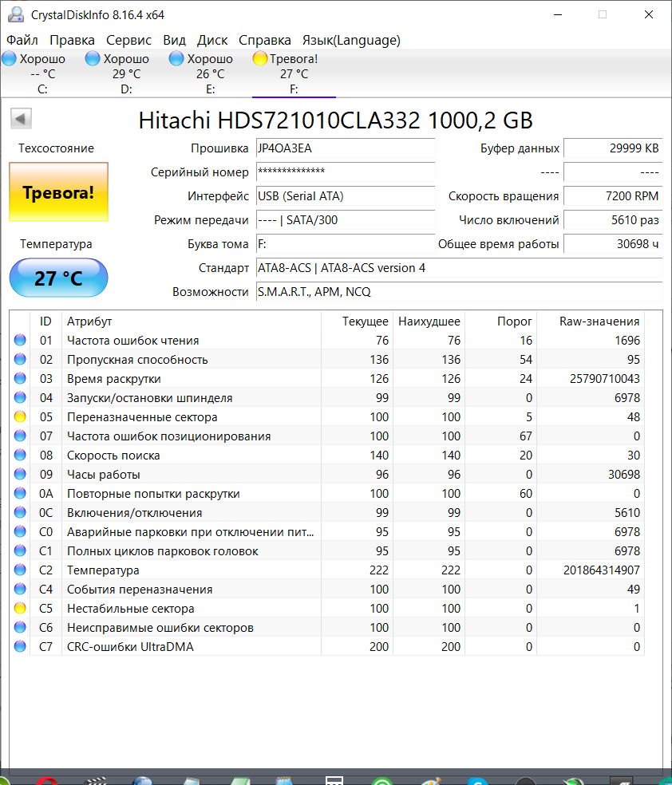This screenshot has width=672, height=785.
Task: Click the CrystalDiskInfo title bar app icon
Action: click(x=15, y=14)
